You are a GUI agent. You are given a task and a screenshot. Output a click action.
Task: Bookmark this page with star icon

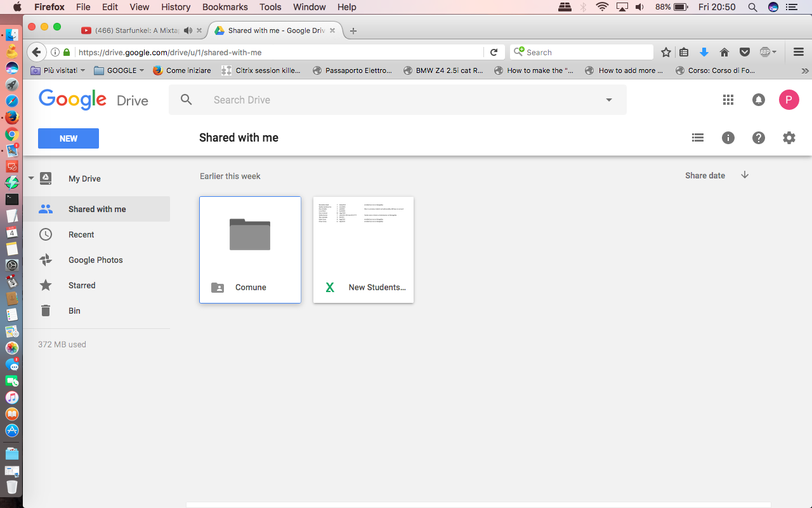click(666, 52)
